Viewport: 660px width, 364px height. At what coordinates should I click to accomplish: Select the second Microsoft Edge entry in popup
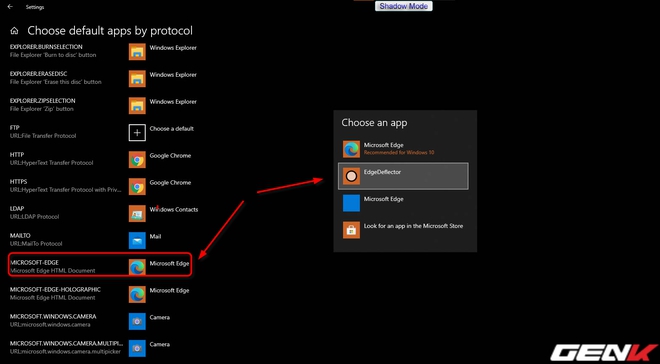click(x=403, y=203)
